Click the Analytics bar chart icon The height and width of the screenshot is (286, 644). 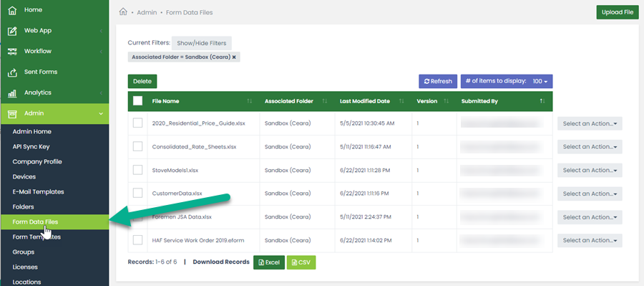[12, 93]
